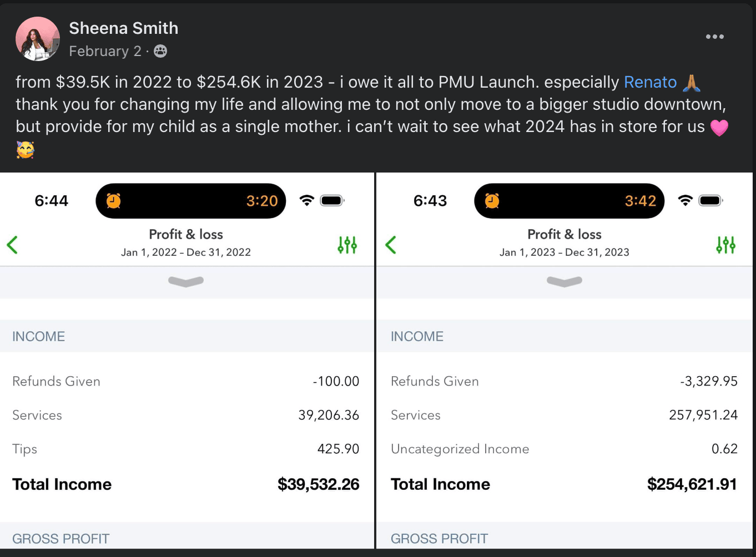Open filter sliders on 2022 report
This screenshot has width=756, height=557.
pos(347,245)
